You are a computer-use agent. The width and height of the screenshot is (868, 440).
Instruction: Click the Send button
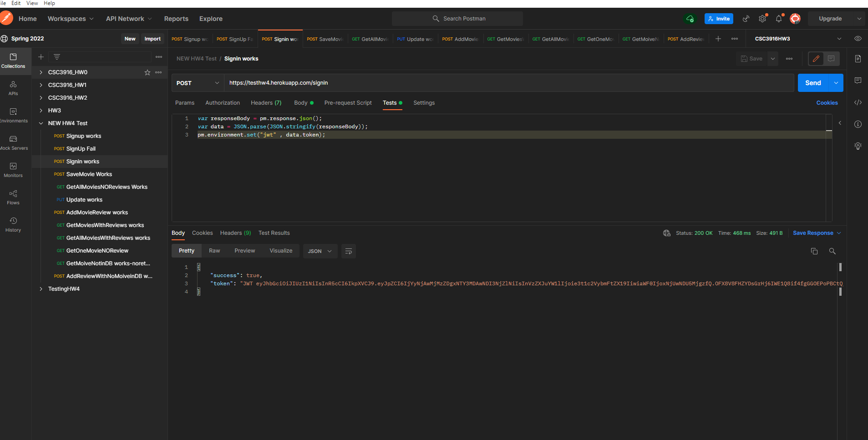(x=814, y=82)
